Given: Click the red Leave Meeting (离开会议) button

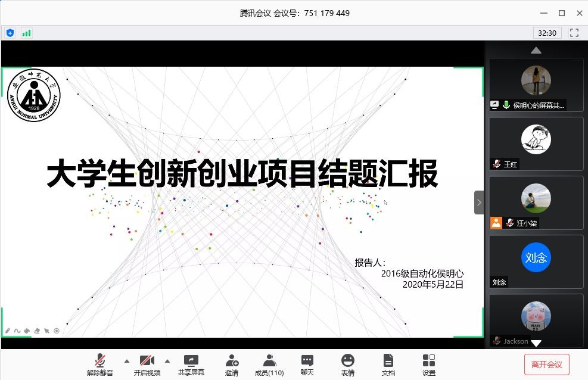Looking at the screenshot, I should (546, 365).
